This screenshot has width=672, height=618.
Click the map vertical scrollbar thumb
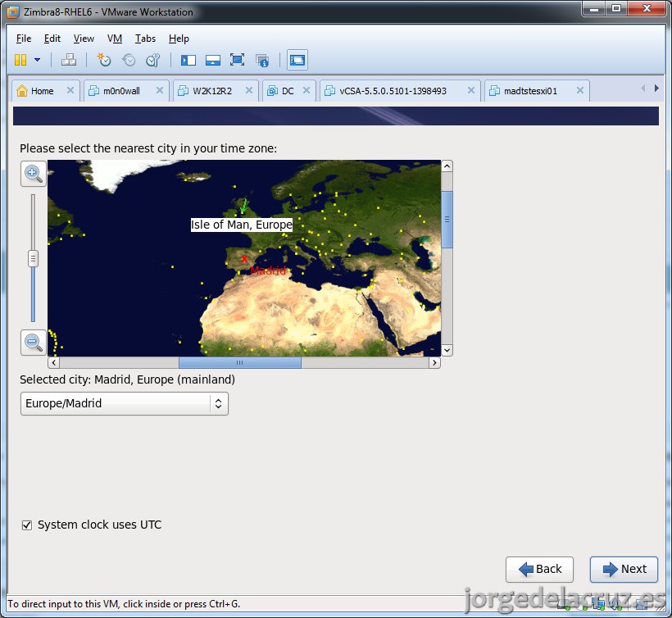(447, 220)
